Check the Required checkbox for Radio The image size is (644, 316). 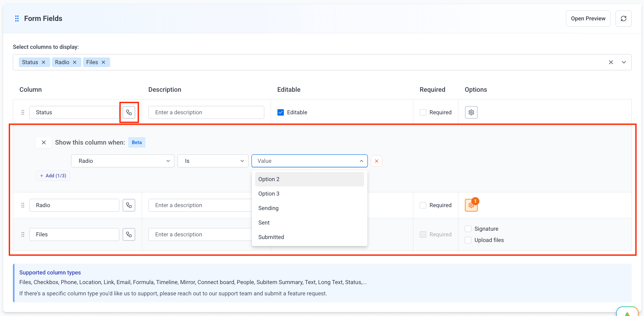[423, 205]
